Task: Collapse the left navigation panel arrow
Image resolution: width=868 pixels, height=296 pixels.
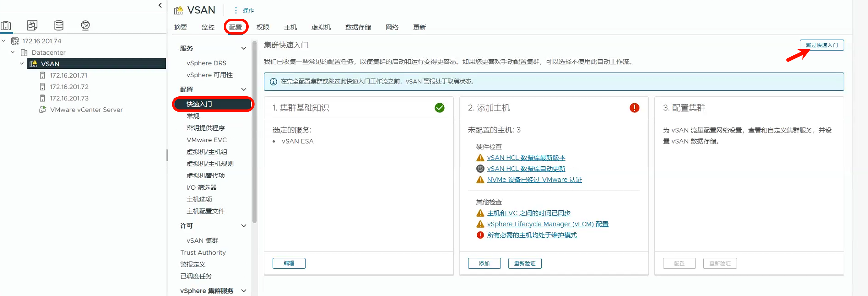Action: click(x=160, y=5)
